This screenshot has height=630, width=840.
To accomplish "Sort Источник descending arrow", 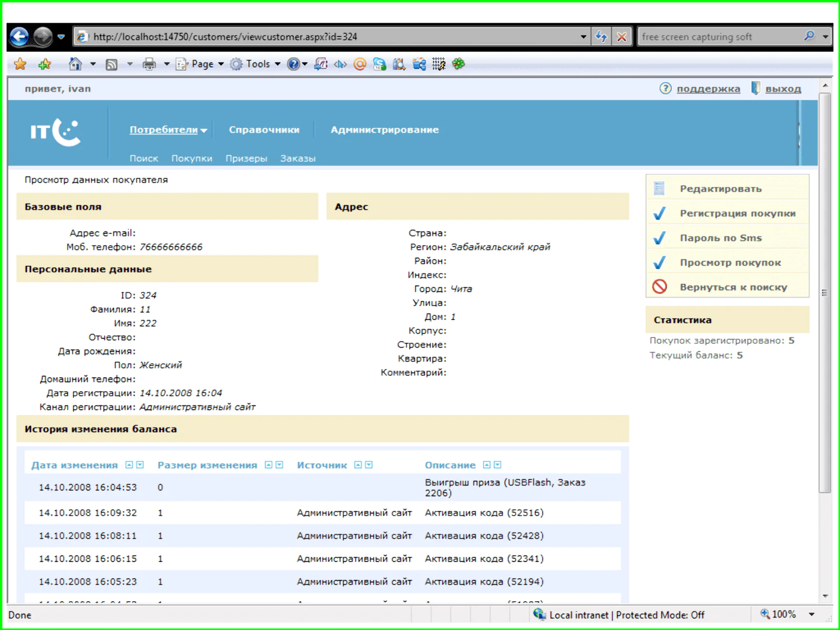I will click(x=369, y=465).
